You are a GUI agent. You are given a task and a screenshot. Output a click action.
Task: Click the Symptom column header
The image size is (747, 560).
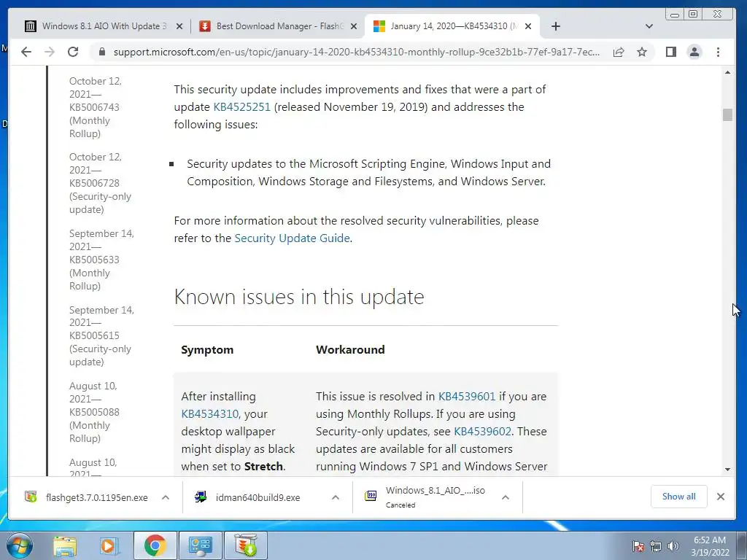click(207, 349)
